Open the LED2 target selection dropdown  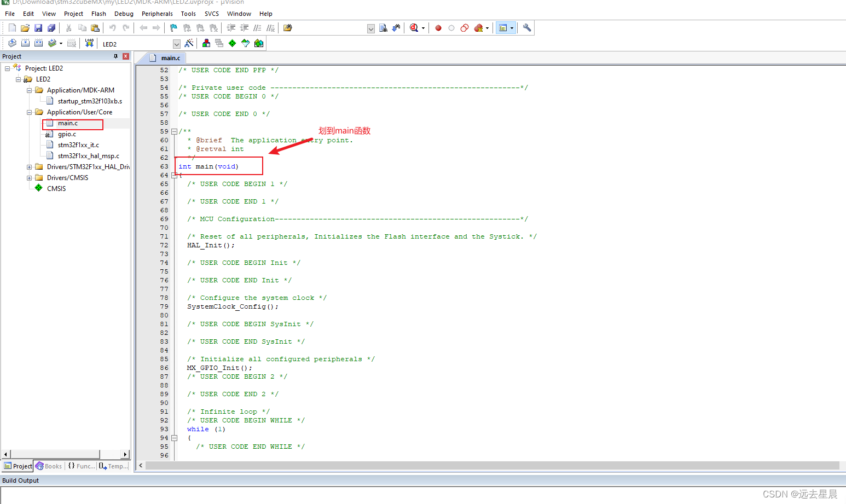point(177,44)
